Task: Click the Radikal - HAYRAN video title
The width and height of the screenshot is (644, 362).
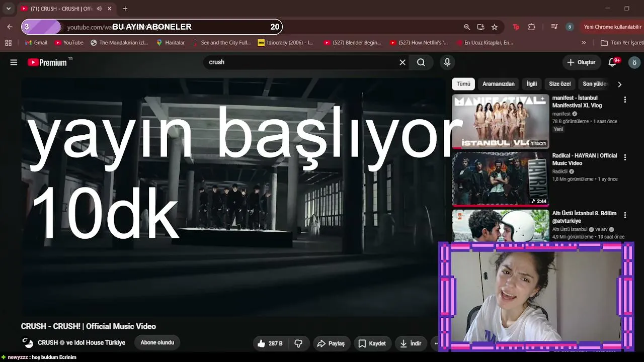Action: click(x=585, y=159)
